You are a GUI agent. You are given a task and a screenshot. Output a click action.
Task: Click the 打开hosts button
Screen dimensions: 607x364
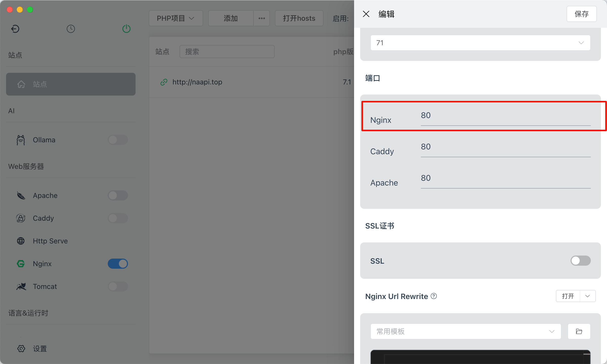click(299, 18)
